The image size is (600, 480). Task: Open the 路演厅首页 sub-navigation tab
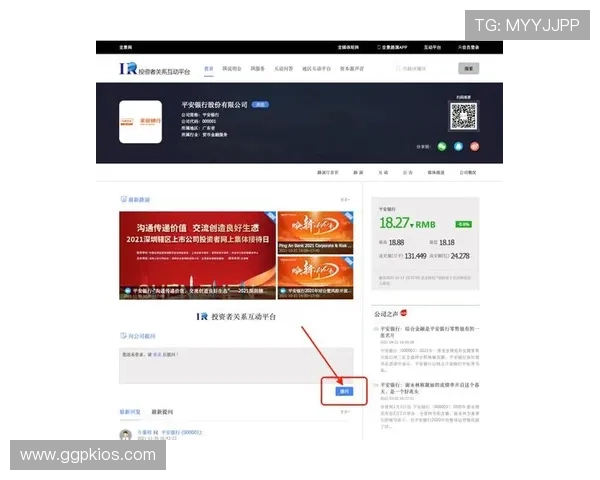328,173
